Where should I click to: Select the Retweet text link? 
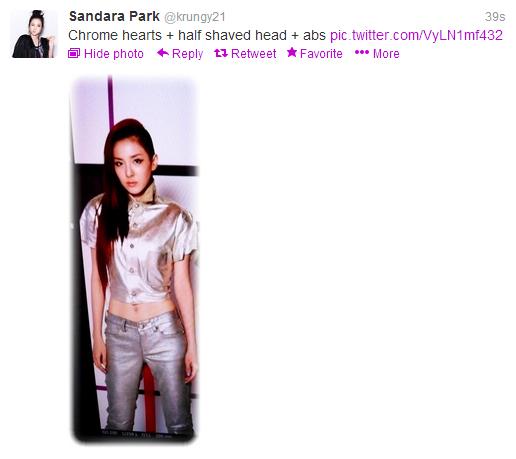253,54
